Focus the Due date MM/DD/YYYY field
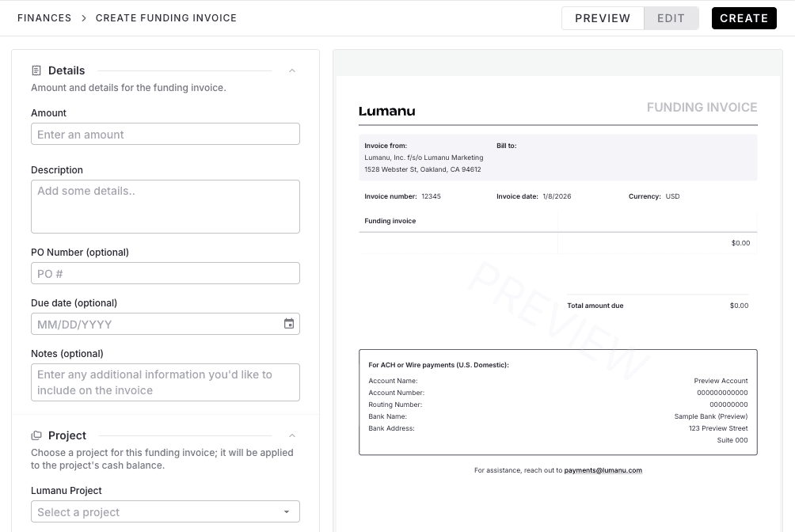The width and height of the screenshot is (795, 532). coord(165,324)
